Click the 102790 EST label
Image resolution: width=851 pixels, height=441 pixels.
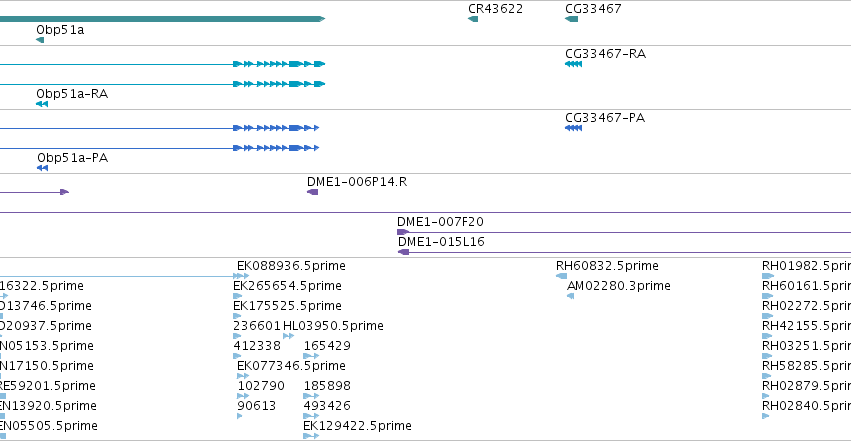(261, 386)
